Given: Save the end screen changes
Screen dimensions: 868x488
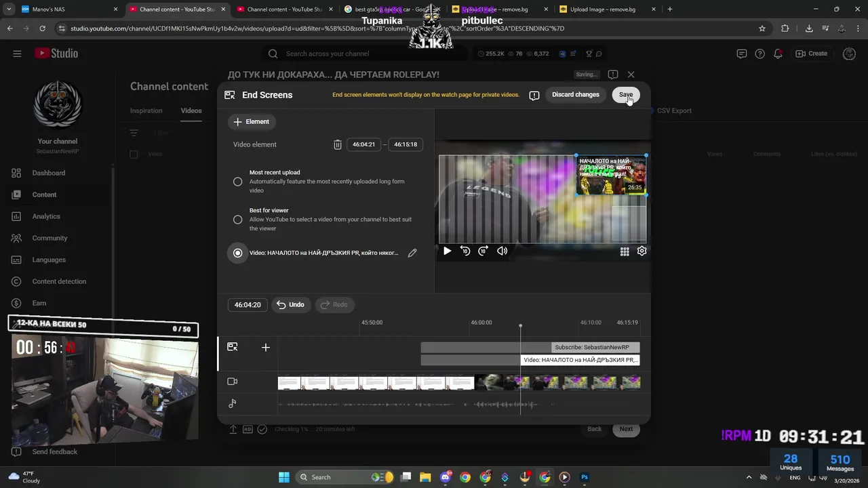Looking at the screenshot, I should point(625,95).
